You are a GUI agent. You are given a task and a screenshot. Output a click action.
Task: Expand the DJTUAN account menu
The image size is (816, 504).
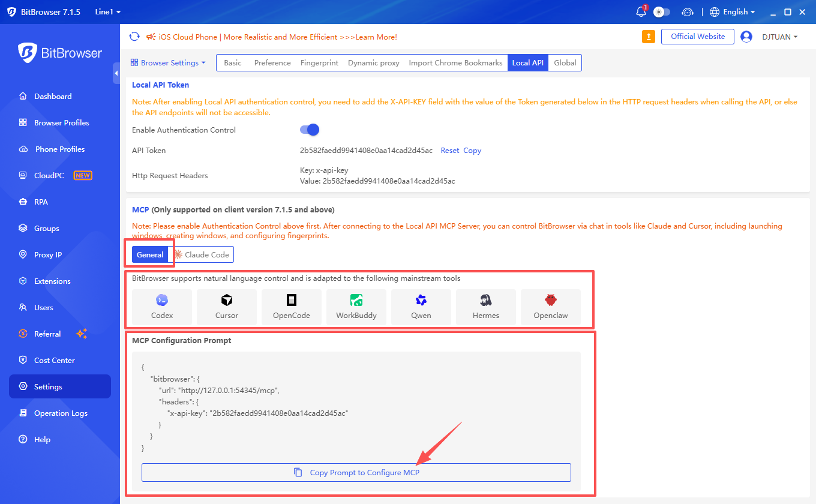point(780,37)
